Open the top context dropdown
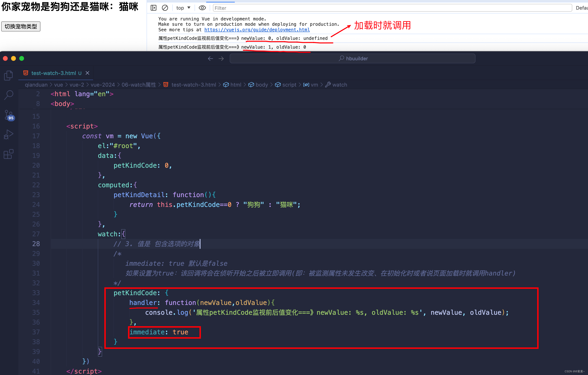The image size is (588, 375). tap(183, 8)
